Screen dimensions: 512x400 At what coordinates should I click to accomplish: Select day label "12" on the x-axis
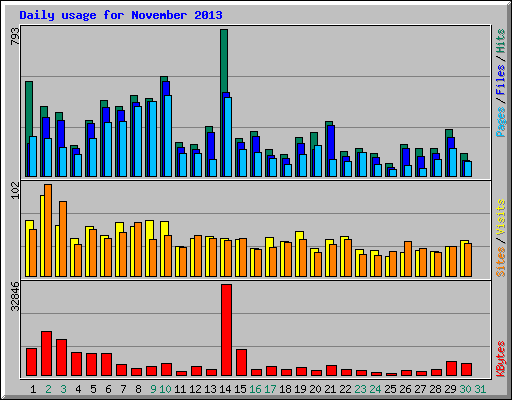(x=195, y=389)
